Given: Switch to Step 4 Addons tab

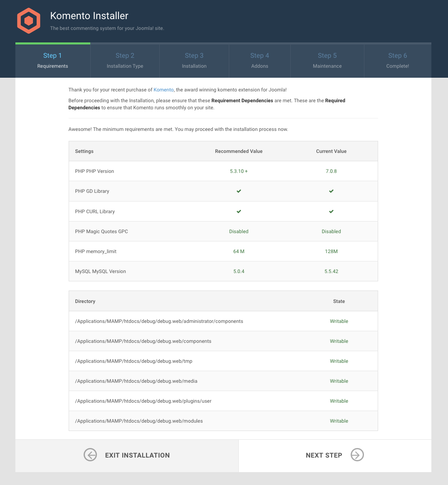Looking at the screenshot, I should [260, 60].
